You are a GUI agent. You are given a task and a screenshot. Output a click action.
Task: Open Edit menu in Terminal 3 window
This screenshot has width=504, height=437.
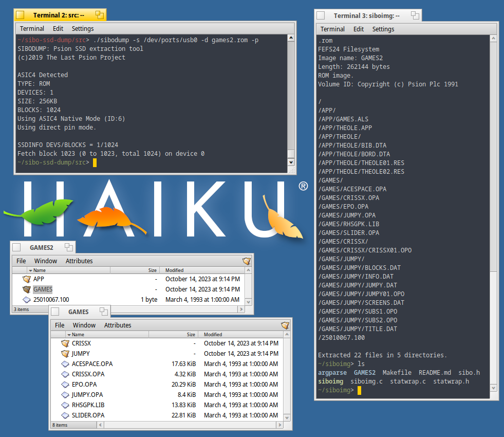359,29
